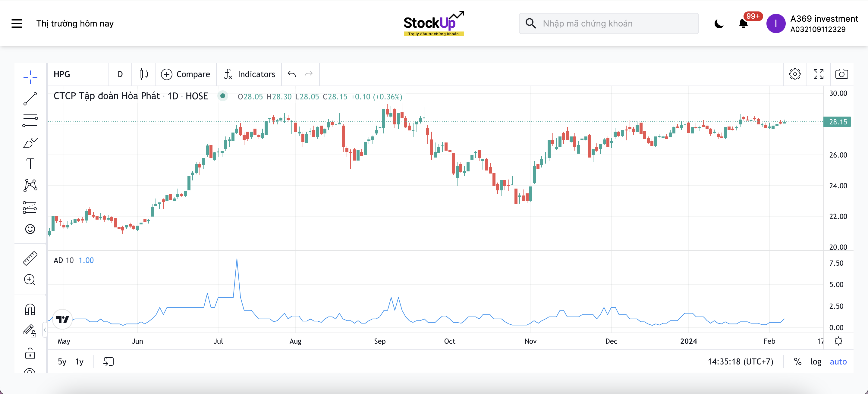
Task: Redo the chart action
Action: pyautogui.click(x=309, y=74)
